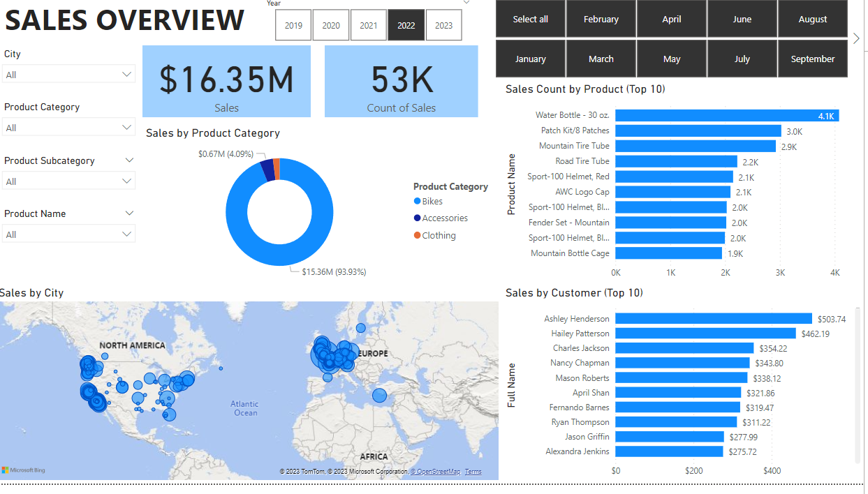868x494 pixels.
Task: Expand the Product Name header chevron
Action: tap(129, 214)
